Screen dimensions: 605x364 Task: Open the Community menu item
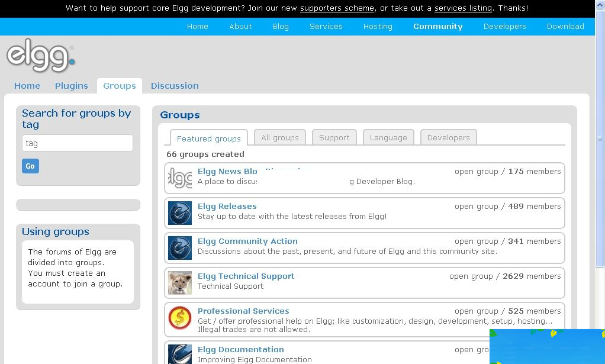[x=437, y=26]
